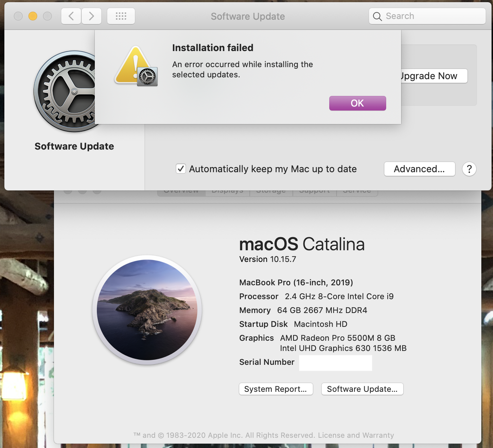The image size is (493, 448).
Task: Click the Version 10.15.7 text
Action: point(268,259)
